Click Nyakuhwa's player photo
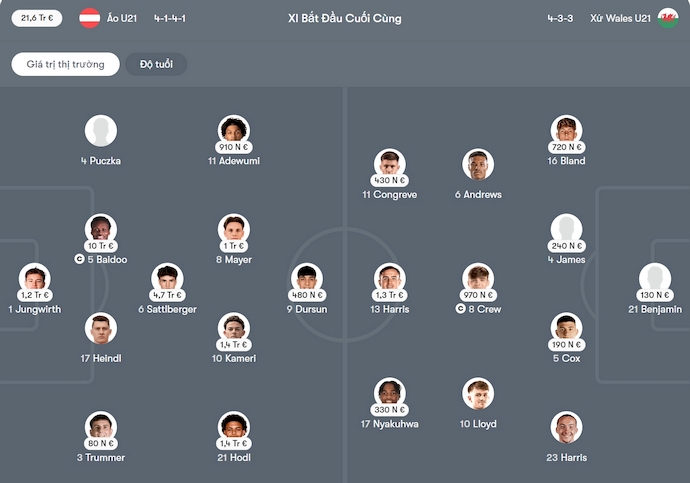This screenshot has height=483, width=690. tap(389, 393)
